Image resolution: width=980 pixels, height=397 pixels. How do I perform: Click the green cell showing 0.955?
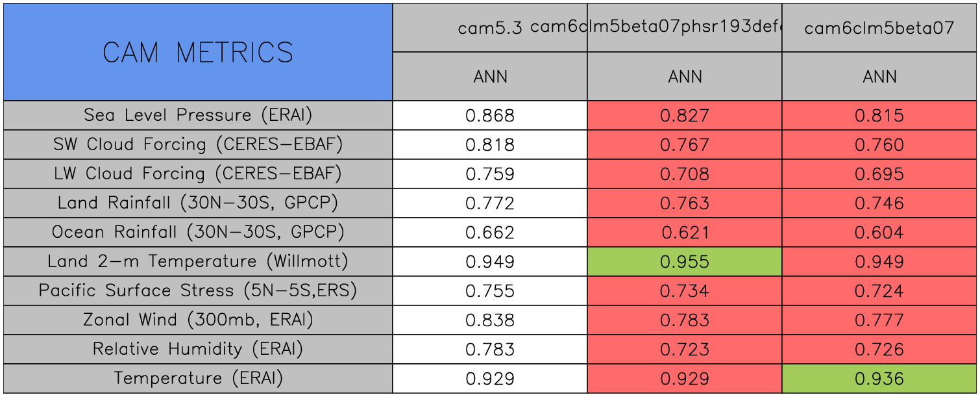click(x=685, y=262)
